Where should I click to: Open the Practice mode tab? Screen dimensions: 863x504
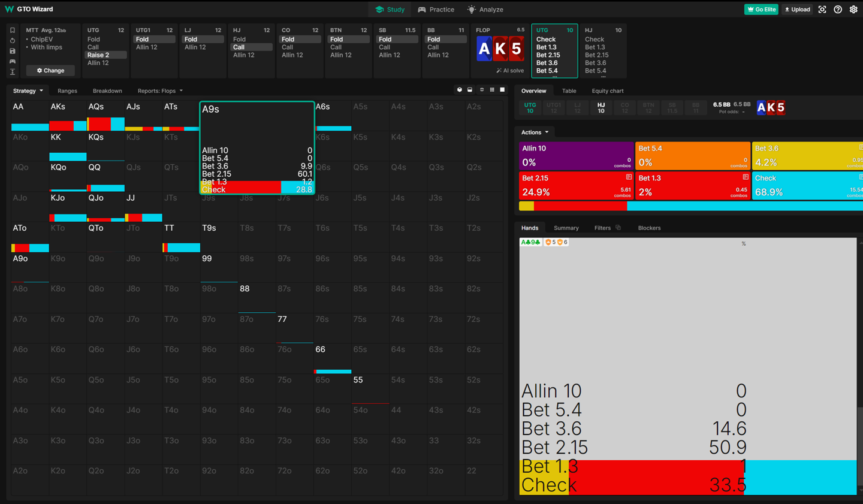[x=436, y=10]
